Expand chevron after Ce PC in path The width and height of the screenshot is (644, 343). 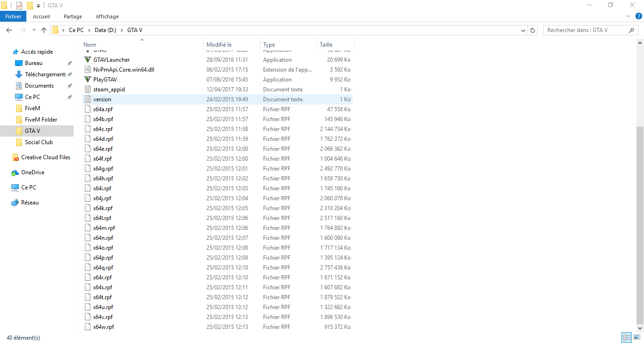[x=90, y=30]
